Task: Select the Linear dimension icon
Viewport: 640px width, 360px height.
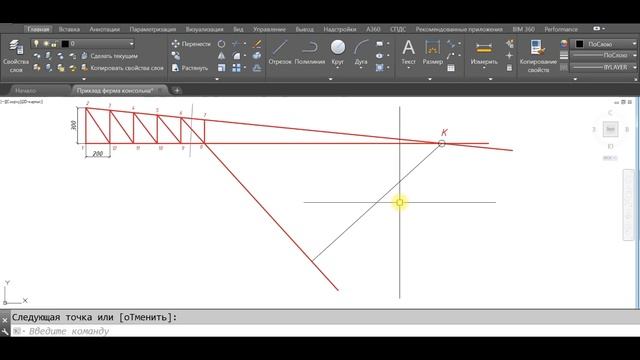Action: (x=451, y=44)
